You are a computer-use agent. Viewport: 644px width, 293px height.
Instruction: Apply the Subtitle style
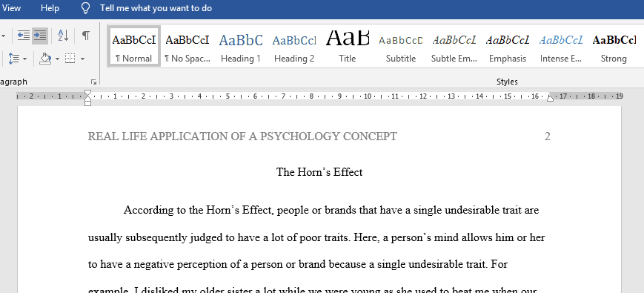click(x=401, y=47)
